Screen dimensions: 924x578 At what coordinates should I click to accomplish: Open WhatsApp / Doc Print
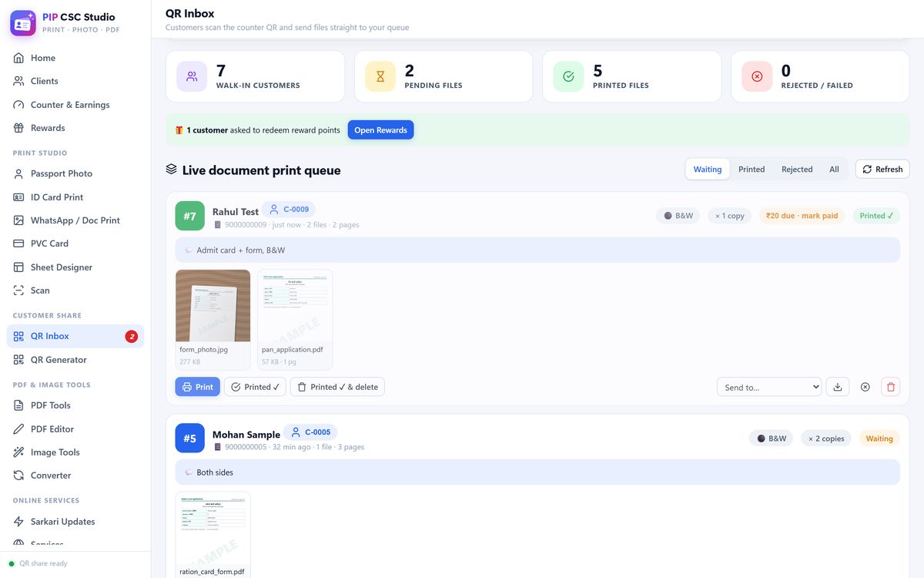(75, 220)
